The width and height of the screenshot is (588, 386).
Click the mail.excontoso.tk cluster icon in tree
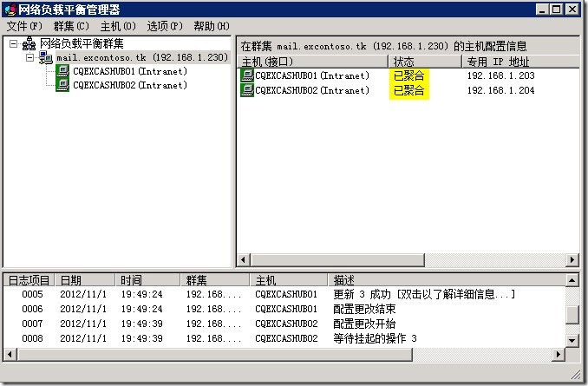coord(45,58)
